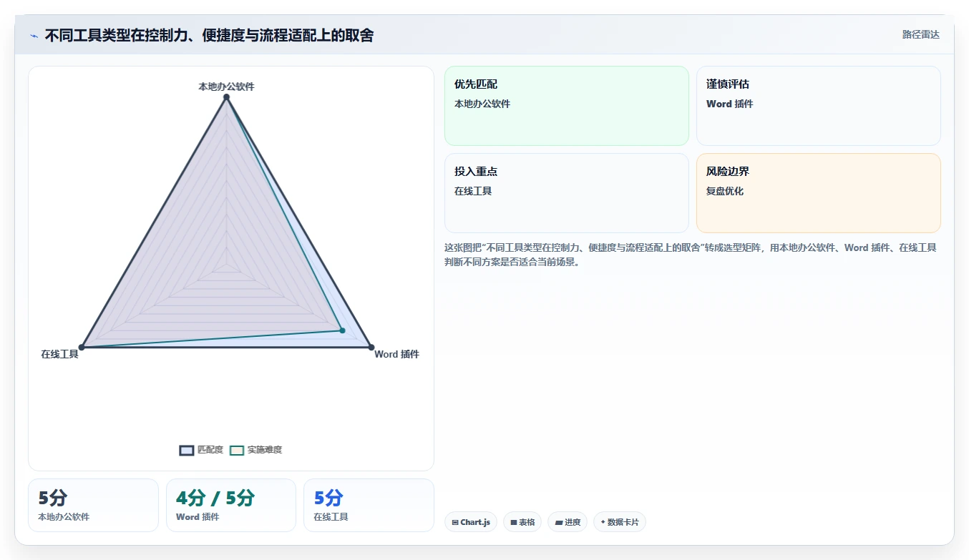
Task: Click the 在线工具 axis label on radar
Action: [x=59, y=354]
